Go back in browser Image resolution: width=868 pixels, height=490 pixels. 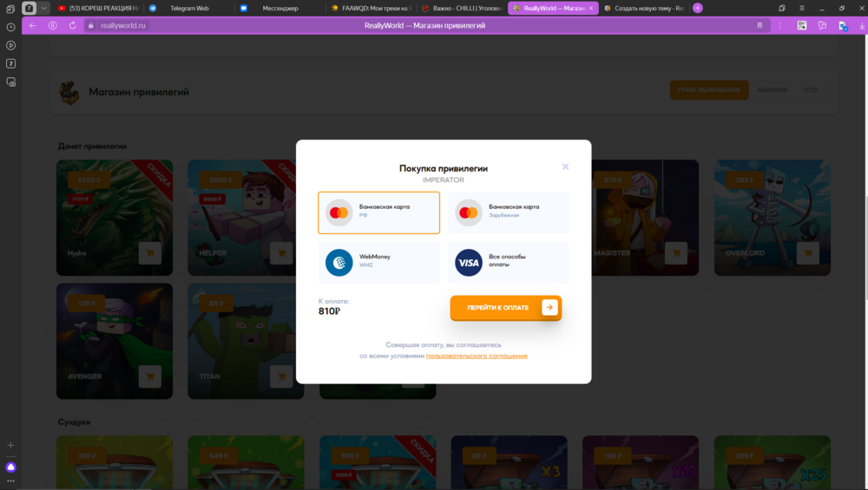coord(33,25)
